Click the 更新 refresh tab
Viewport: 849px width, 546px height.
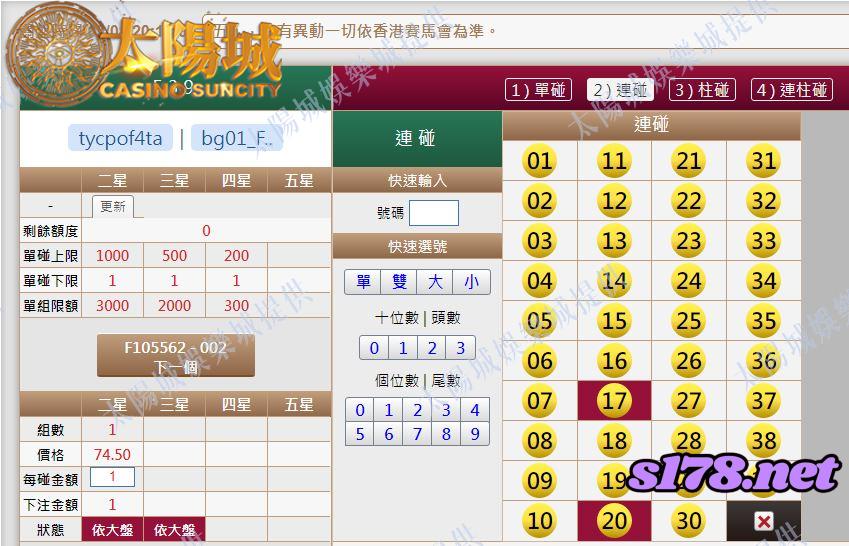tap(113, 206)
